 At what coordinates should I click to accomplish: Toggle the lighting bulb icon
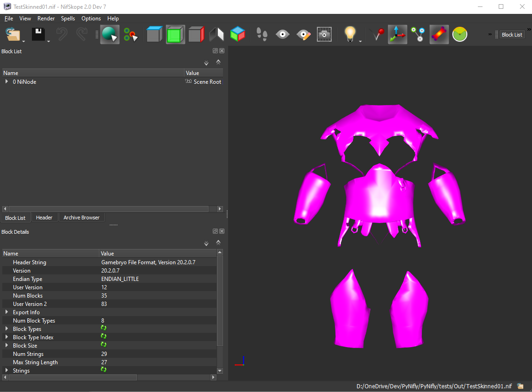[x=350, y=34]
